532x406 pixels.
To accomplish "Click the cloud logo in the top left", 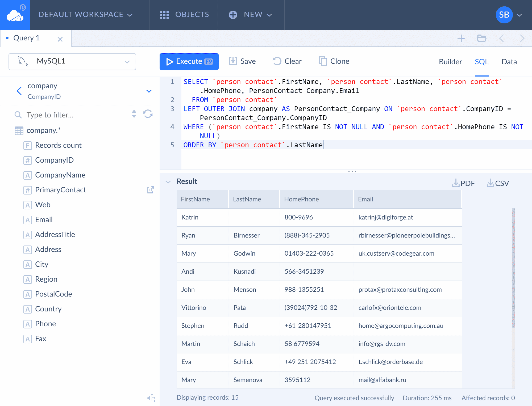I will click(15, 15).
